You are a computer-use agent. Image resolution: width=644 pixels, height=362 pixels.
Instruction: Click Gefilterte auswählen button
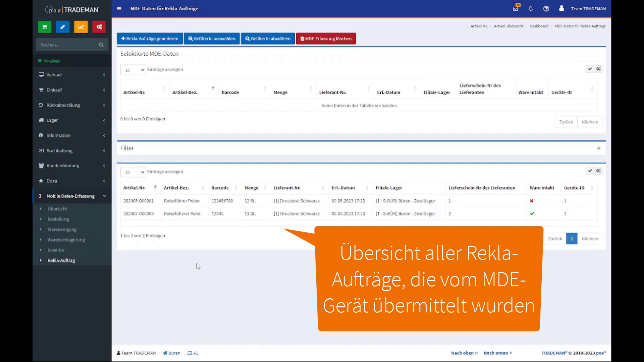(212, 39)
